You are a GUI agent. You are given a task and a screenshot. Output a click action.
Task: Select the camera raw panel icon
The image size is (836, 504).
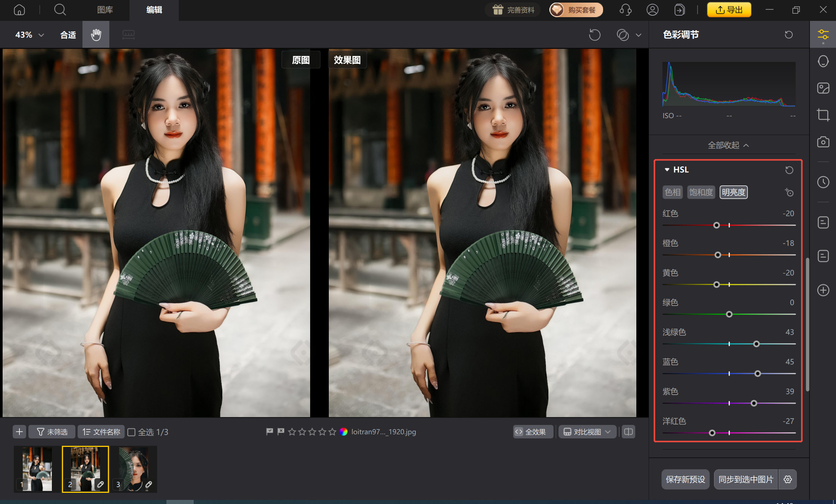point(823,142)
